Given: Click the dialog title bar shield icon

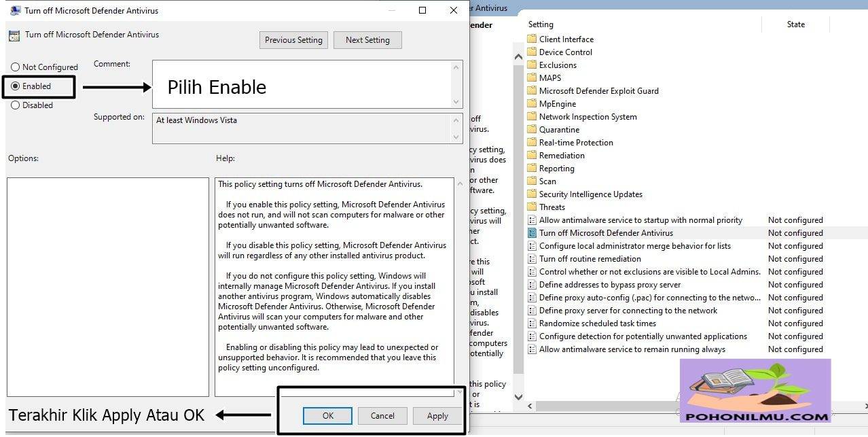Looking at the screenshot, I should (x=15, y=11).
